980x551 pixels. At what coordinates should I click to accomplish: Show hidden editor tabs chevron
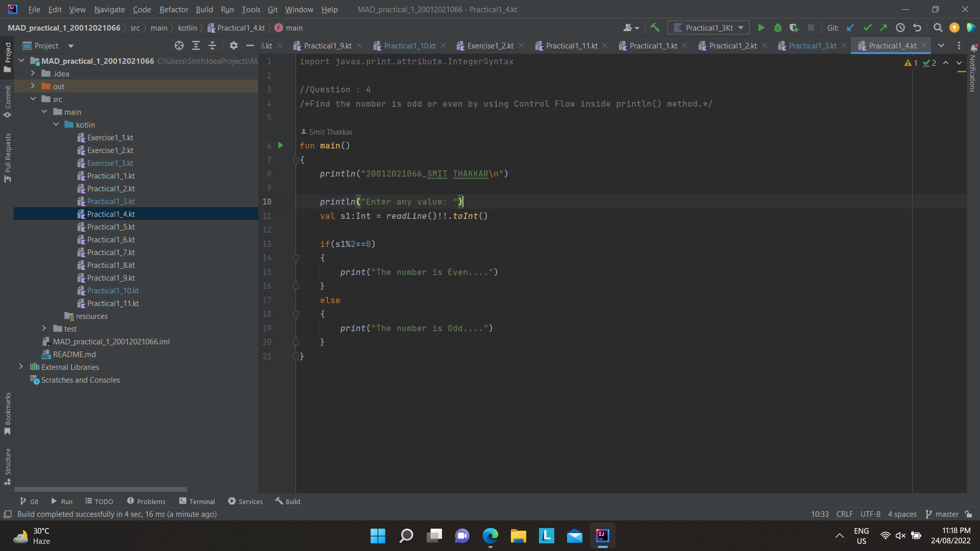click(941, 46)
